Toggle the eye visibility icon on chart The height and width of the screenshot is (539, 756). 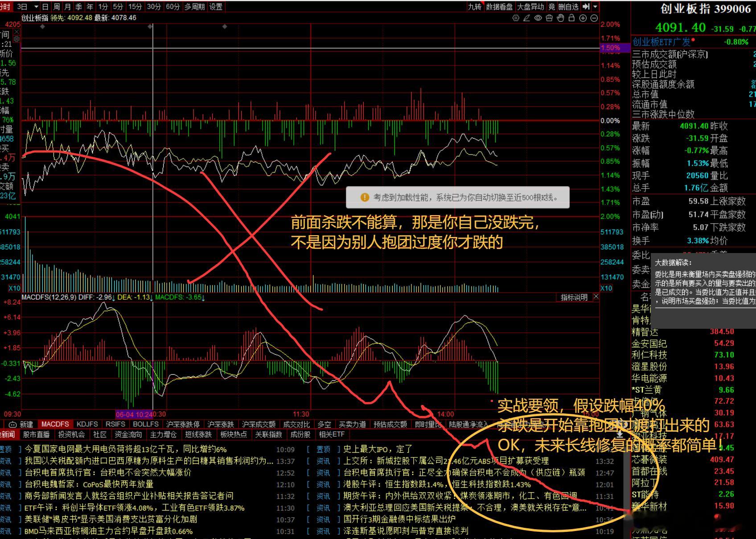[x=538, y=18]
